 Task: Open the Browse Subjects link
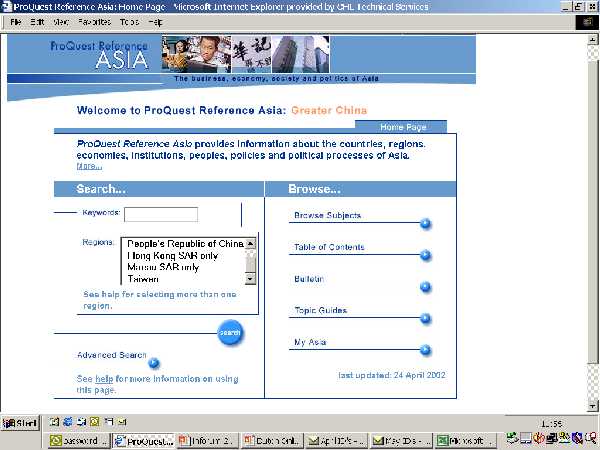tap(327, 215)
